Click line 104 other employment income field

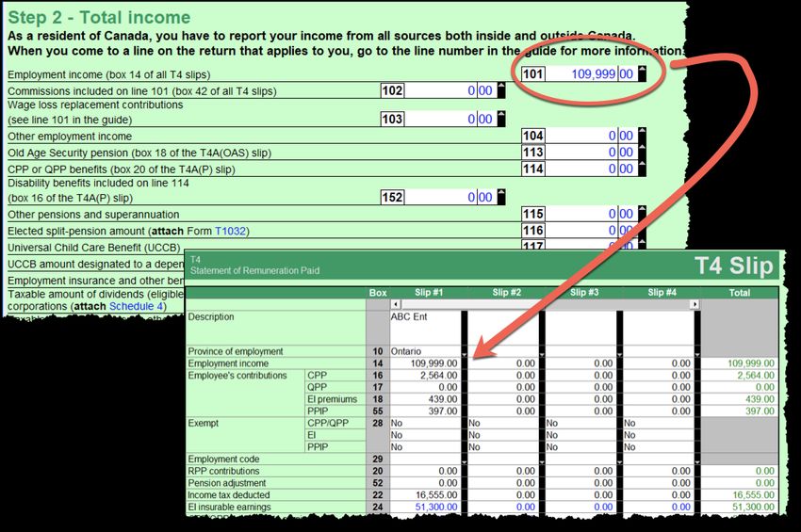(591, 136)
